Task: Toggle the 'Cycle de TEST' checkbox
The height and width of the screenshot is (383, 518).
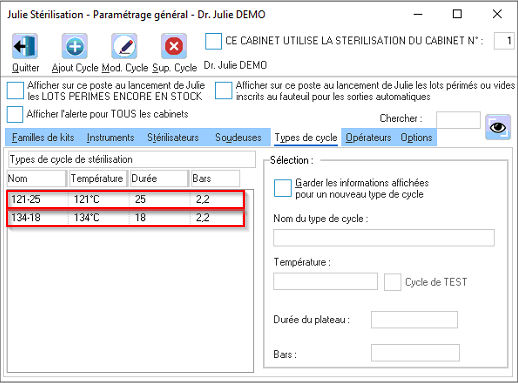Action: [393, 282]
